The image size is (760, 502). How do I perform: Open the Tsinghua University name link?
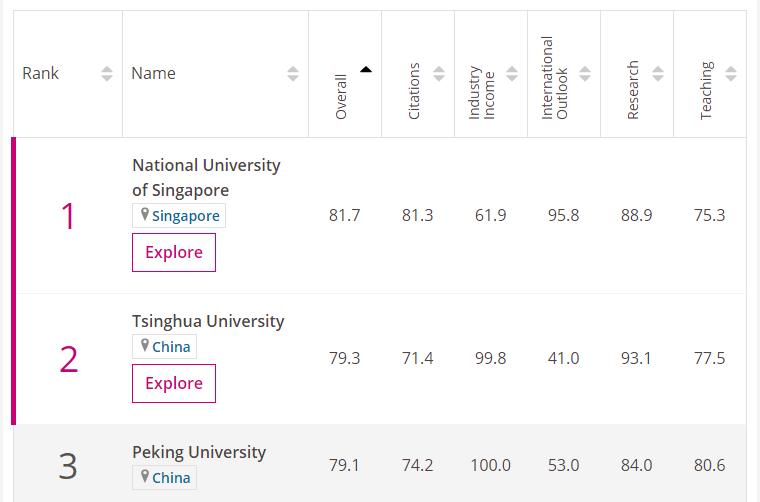(208, 321)
